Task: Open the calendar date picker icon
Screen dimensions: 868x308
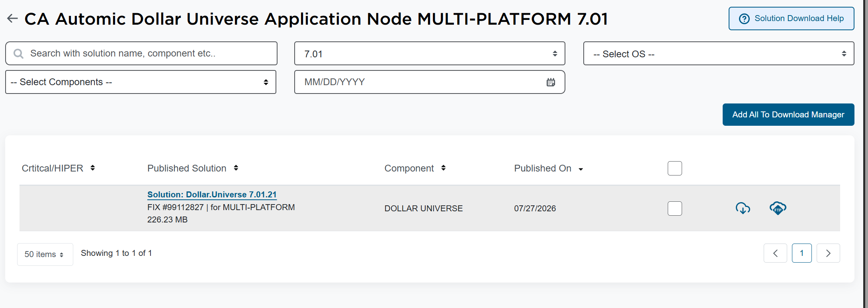Action: (551, 82)
